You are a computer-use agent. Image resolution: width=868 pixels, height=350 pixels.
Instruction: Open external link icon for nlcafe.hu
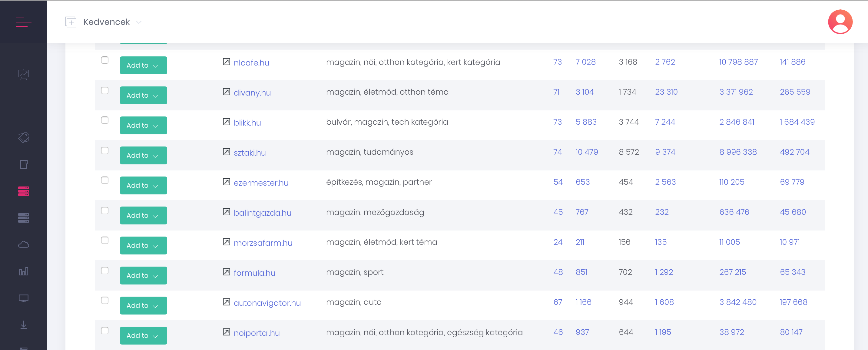click(x=226, y=62)
